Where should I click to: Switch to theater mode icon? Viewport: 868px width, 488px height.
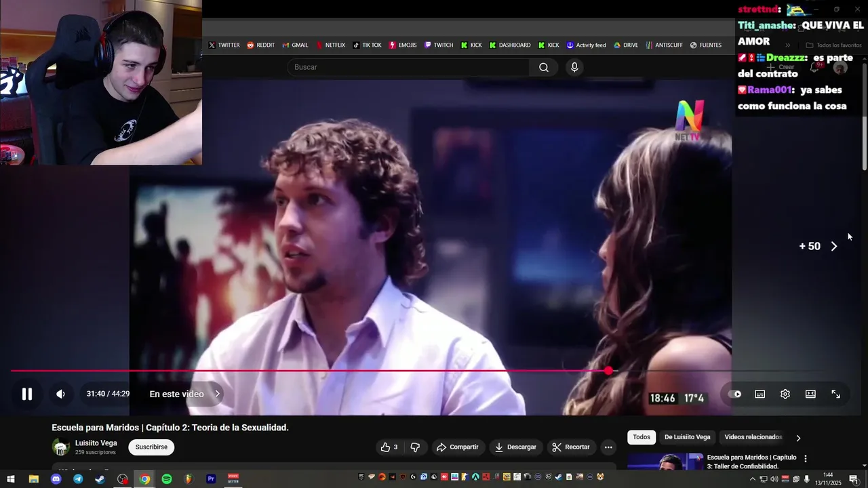pyautogui.click(x=810, y=394)
